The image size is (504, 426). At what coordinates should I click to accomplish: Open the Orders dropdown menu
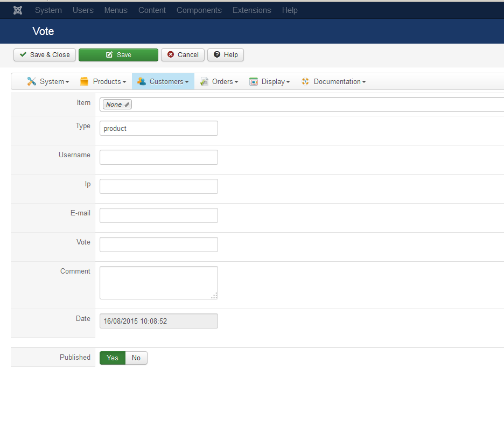225,81
